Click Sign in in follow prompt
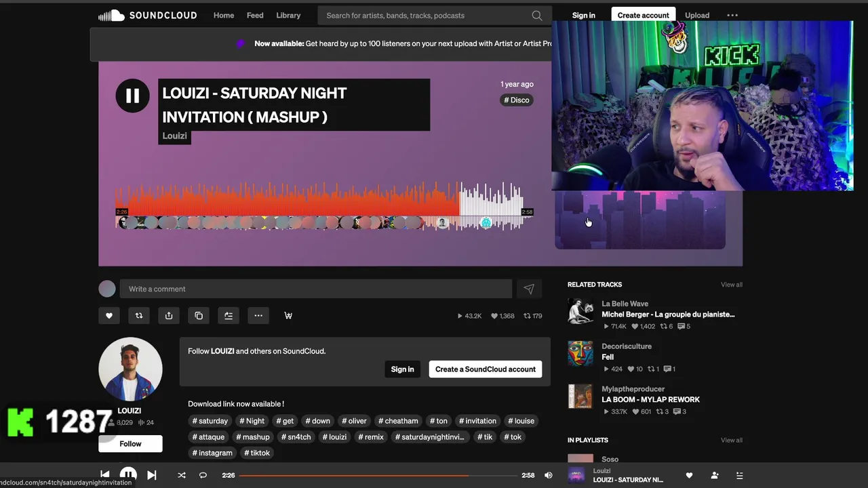868x488 pixels. [x=402, y=369]
